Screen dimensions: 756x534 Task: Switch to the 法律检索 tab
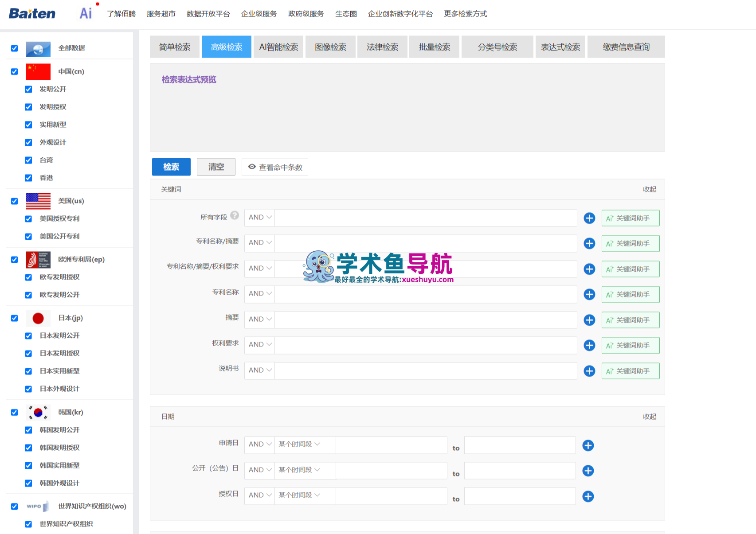click(382, 47)
